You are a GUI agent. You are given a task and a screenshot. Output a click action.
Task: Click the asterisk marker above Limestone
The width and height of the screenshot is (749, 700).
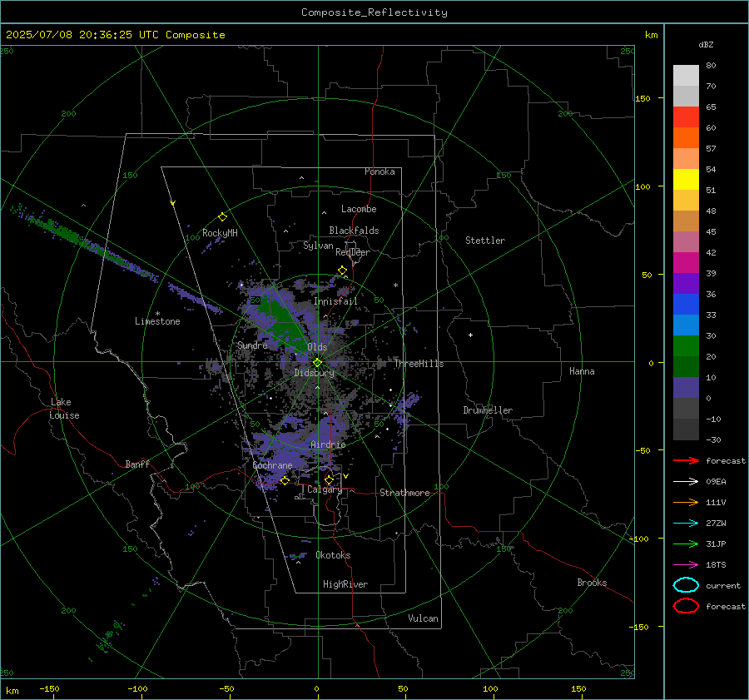[157, 314]
